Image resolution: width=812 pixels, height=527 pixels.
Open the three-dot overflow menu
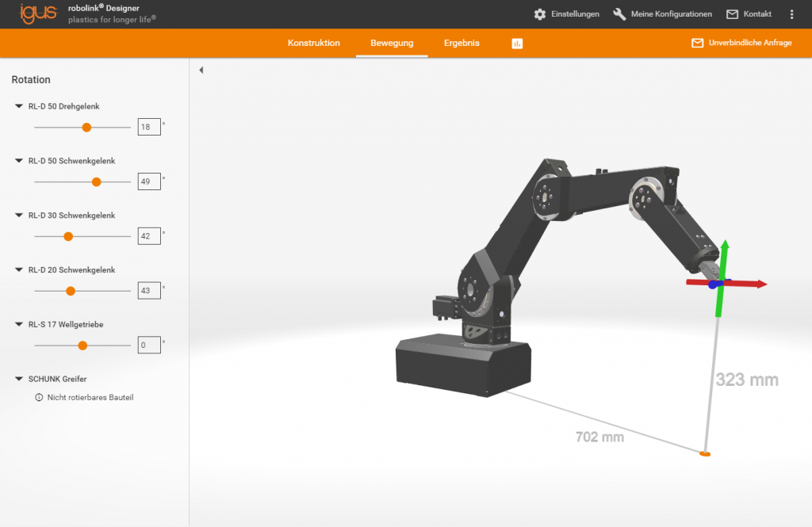(x=791, y=14)
